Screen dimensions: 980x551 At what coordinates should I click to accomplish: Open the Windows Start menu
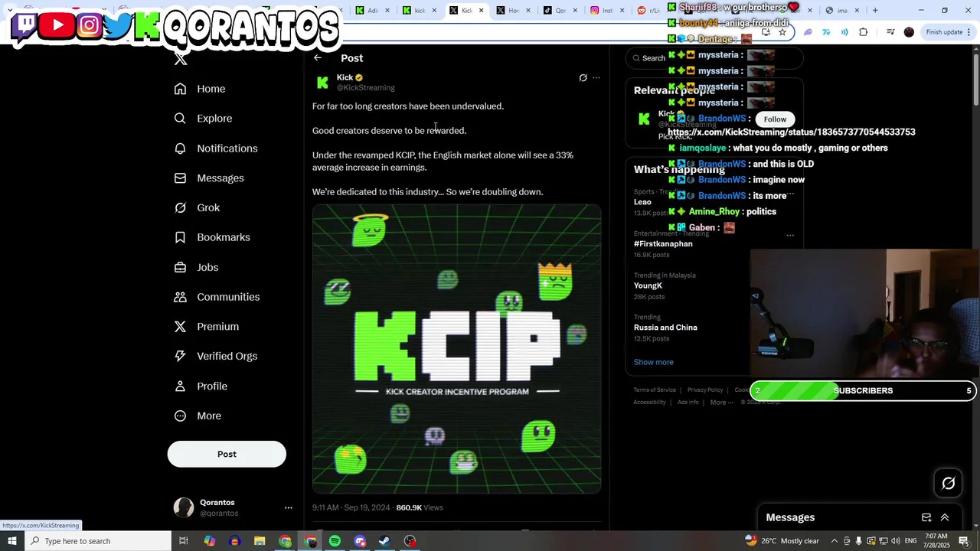pos(11,541)
